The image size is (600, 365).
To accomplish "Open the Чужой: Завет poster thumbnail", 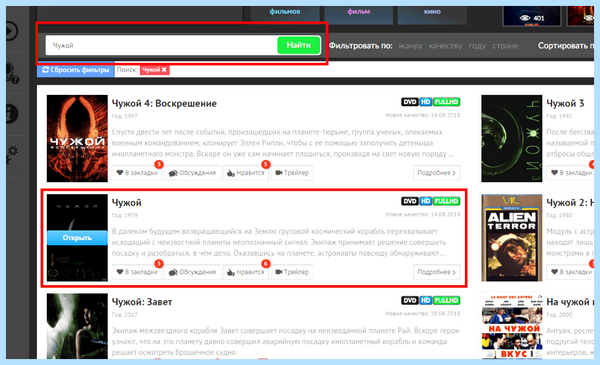I will (x=77, y=326).
